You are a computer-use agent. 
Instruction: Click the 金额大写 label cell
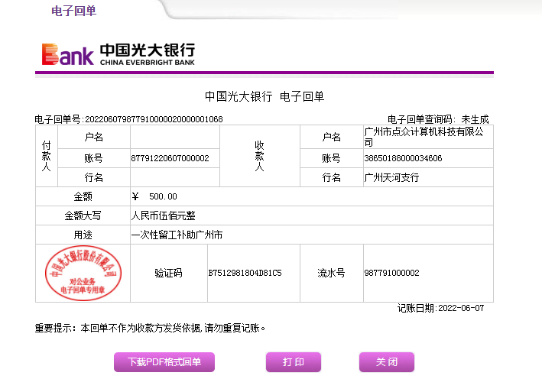pyautogui.click(x=83, y=215)
